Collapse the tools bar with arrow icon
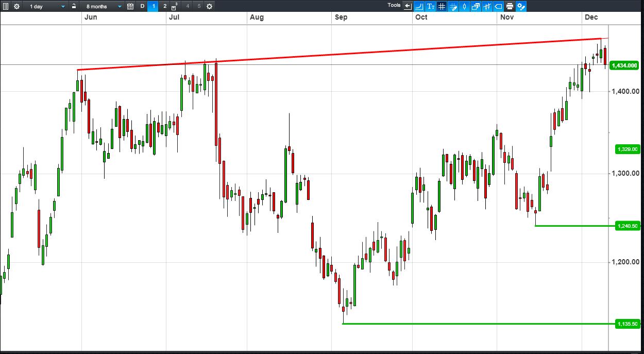This screenshot has height=354, width=644. click(408, 6)
